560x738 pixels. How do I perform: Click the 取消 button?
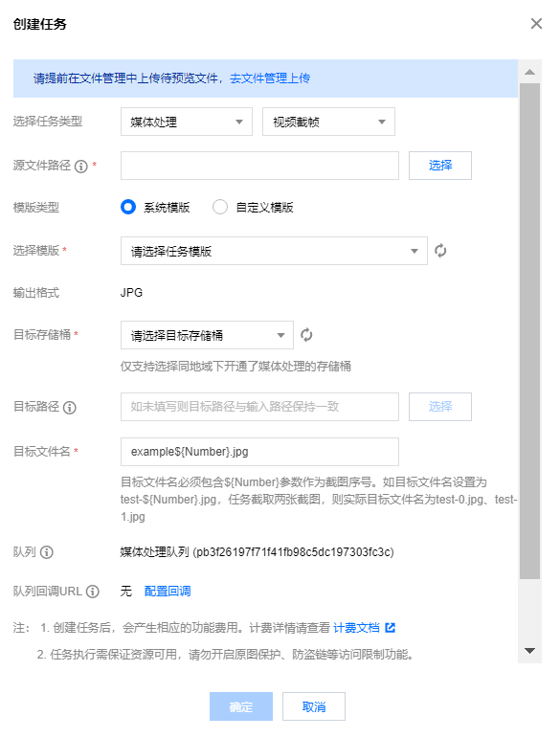[314, 706]
